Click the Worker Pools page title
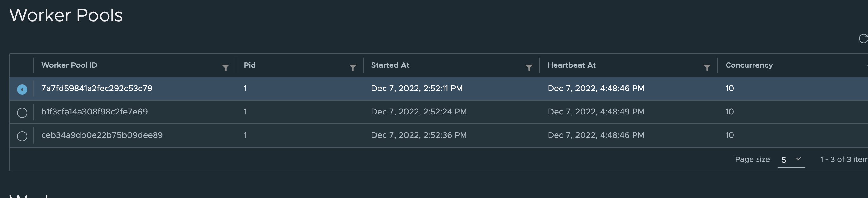This screenshot has width=868, height=198. coord(66,15)
